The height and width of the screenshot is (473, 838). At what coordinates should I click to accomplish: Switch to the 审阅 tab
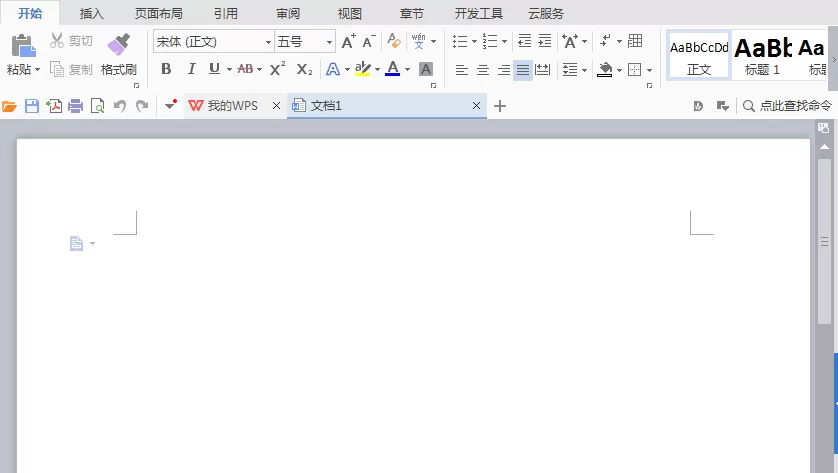pyautogui.click(x=288, y=13)
